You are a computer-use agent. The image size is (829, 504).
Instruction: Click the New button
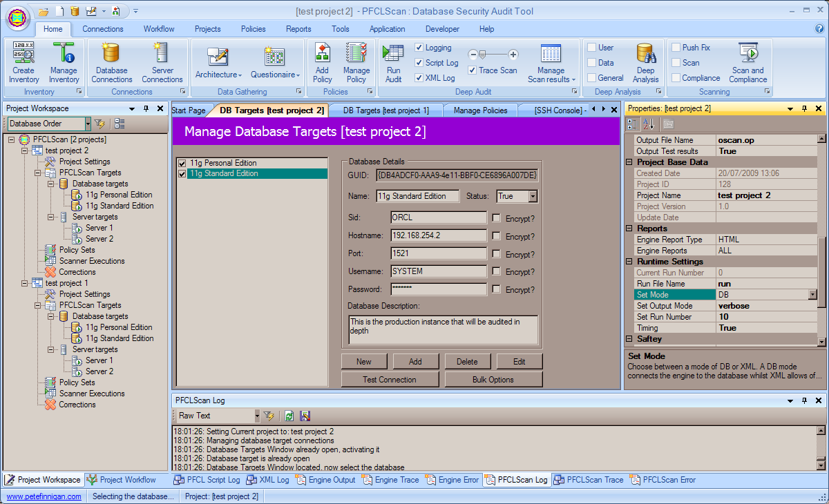click(364, 362)
